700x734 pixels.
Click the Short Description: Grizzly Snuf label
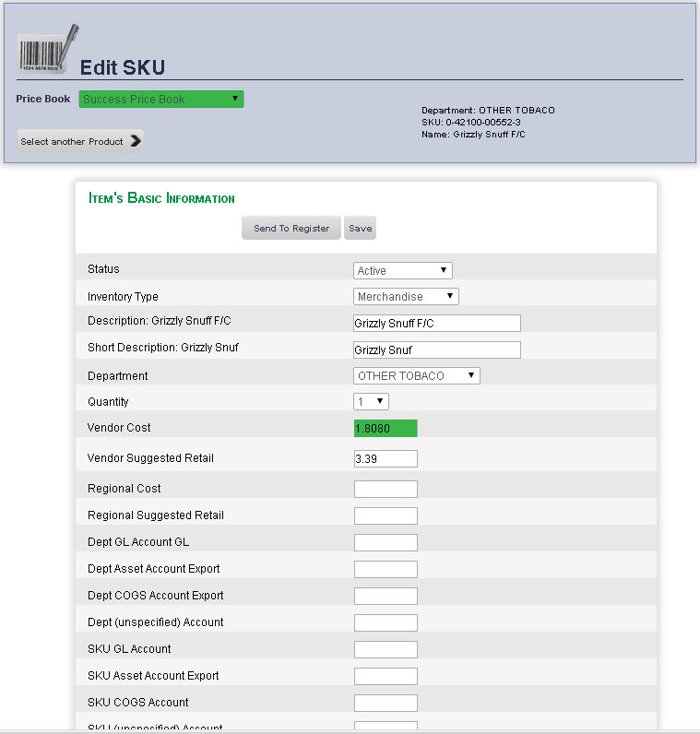tap(163, 348)
